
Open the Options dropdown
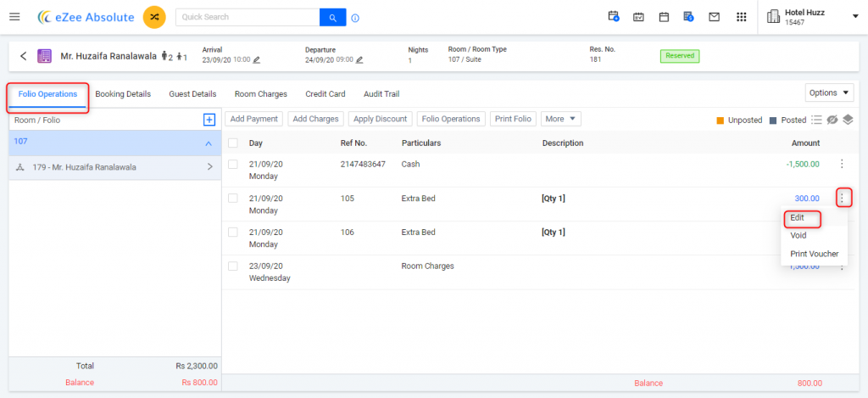point(829,92)
